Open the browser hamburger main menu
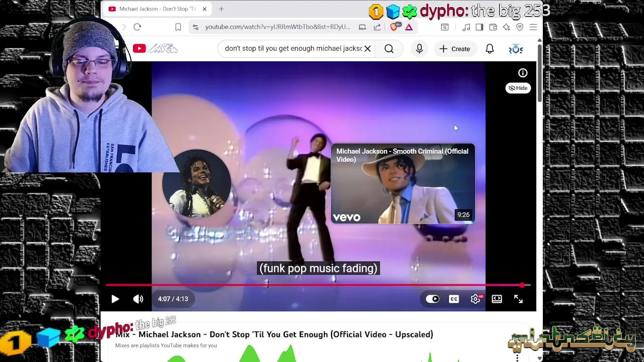 pyautogui.click(x=533, y=27)
